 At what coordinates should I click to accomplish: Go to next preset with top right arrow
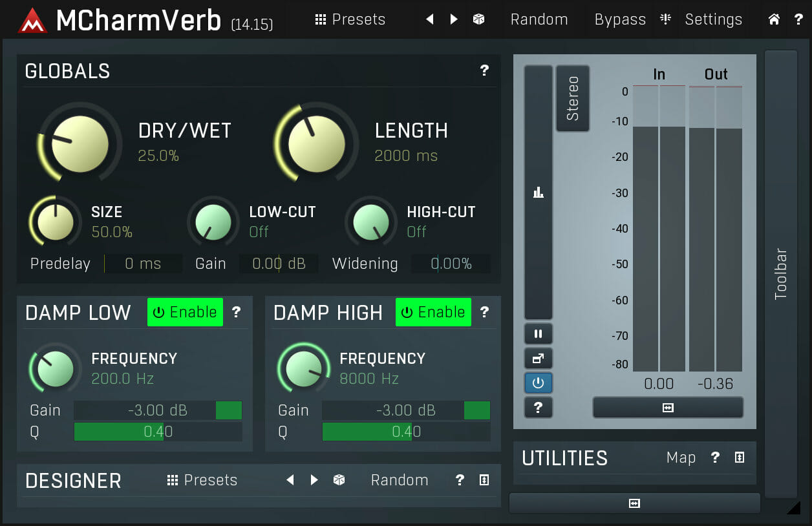tap(454, 19)
